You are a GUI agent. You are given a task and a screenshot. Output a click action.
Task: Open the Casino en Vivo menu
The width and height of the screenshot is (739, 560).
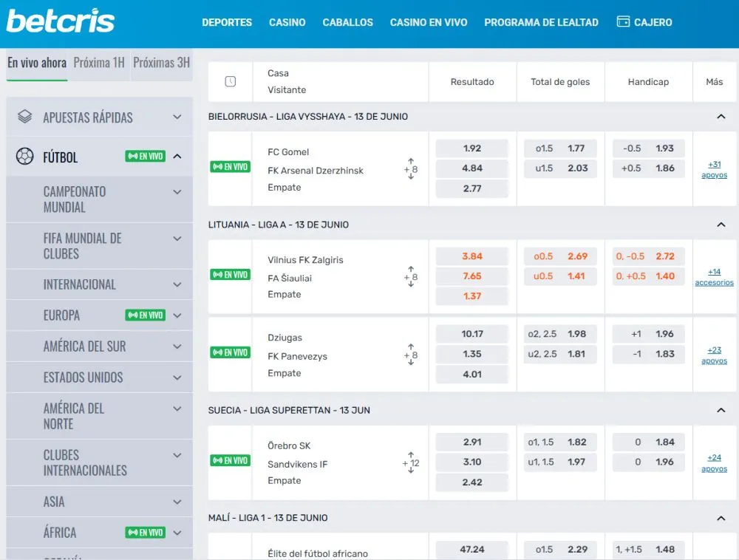pyautogui.click(x=429, y=22)
